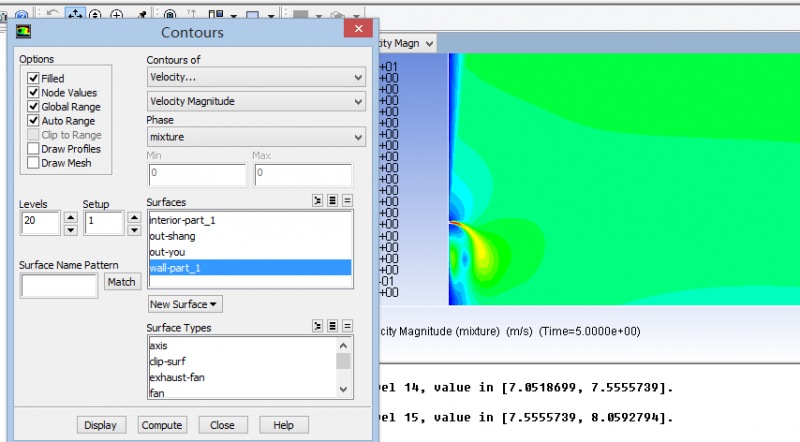The image size is (800, 442).
Task: Click the Surface Types scrollbar thumb
Action: [343, 361]
